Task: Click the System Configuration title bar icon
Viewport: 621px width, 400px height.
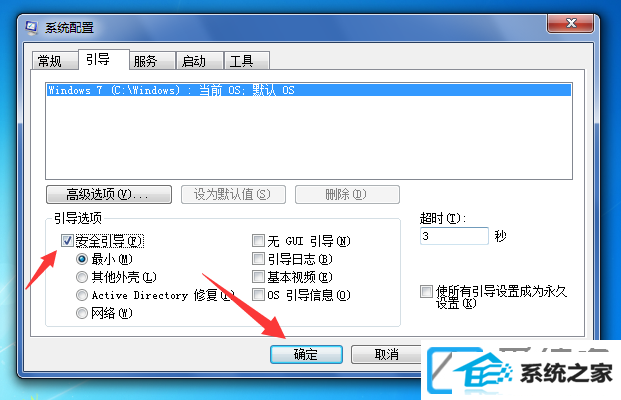Action: (31, 27)
